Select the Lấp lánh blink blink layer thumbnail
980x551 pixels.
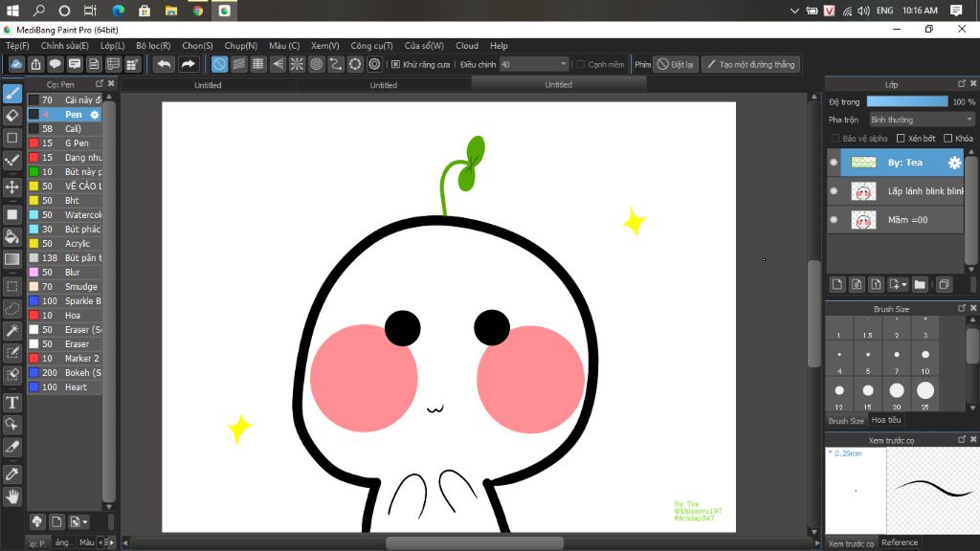click(x=863, y=191)
